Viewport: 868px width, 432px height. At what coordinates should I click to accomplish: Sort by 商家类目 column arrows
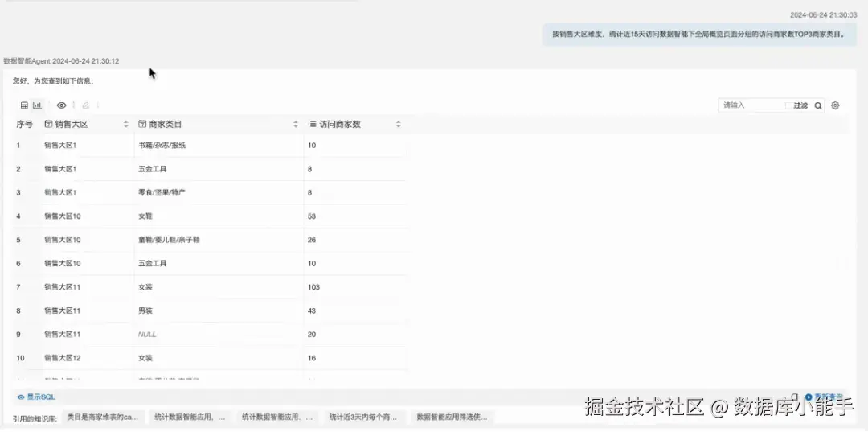pos(296,125)
